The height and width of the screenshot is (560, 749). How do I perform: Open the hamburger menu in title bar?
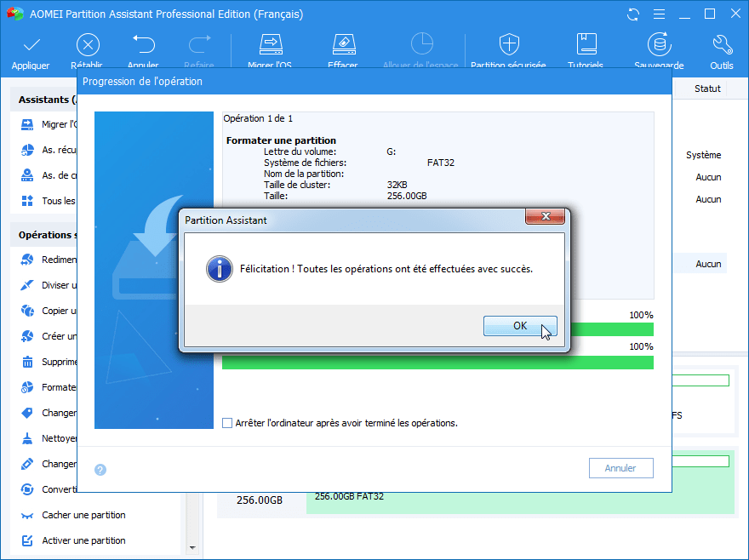pos(659,14)
